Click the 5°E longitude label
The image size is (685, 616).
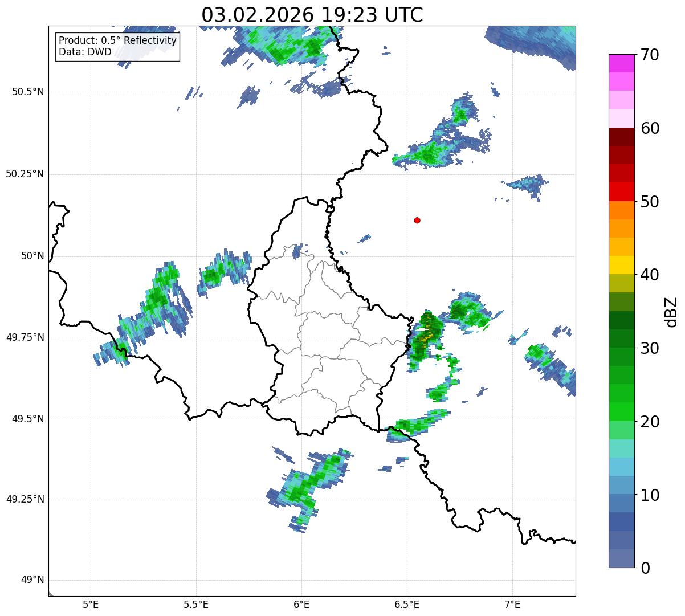[x=91, y=604]
